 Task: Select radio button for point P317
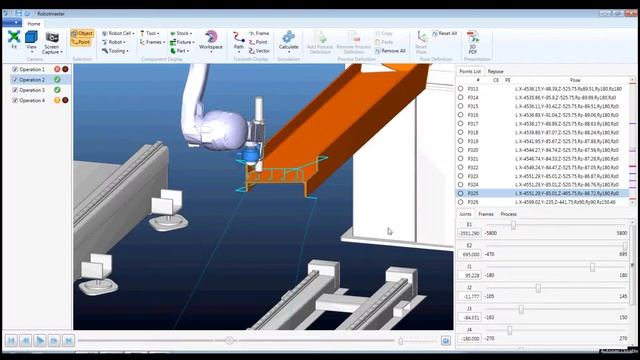(460, 123)
